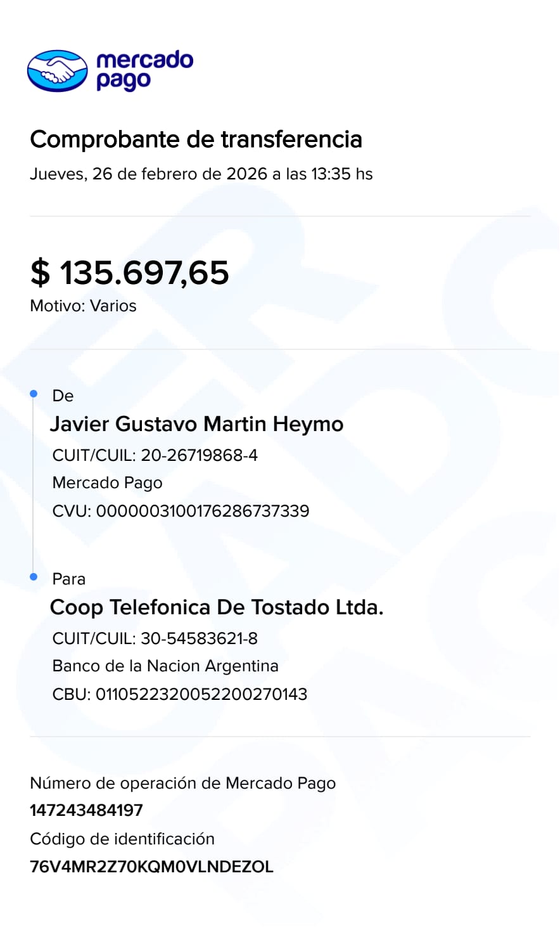Screen dimensions: 560x930
Task: Select the amount $ 135.697,65
Action: tap(130, 273)
